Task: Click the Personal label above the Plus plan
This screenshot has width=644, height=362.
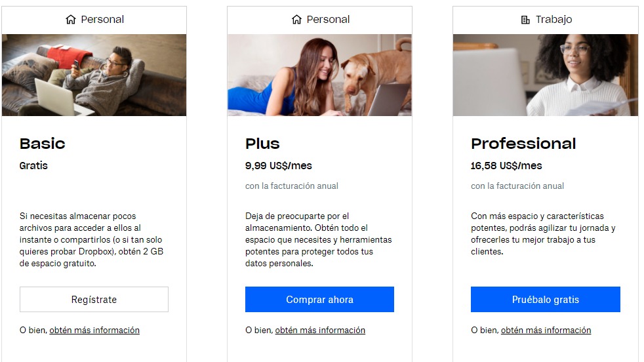Action: tap(328, 19)
